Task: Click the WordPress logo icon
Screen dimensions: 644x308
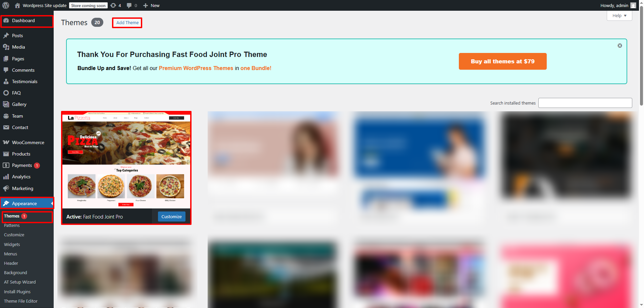Action: point(6,5)
